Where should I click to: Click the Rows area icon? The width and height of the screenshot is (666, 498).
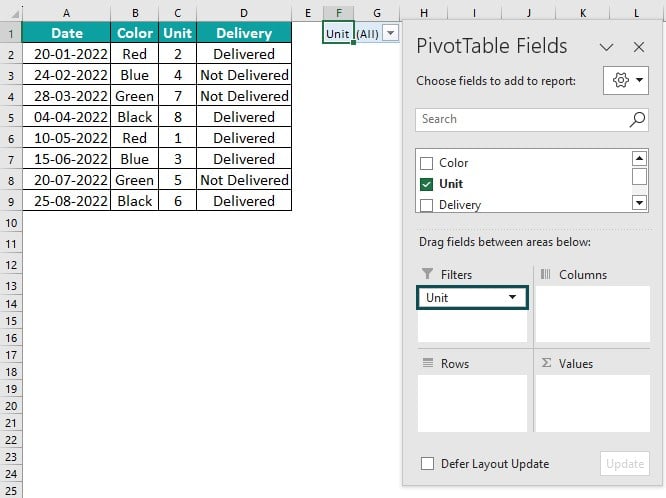point(428,362)
